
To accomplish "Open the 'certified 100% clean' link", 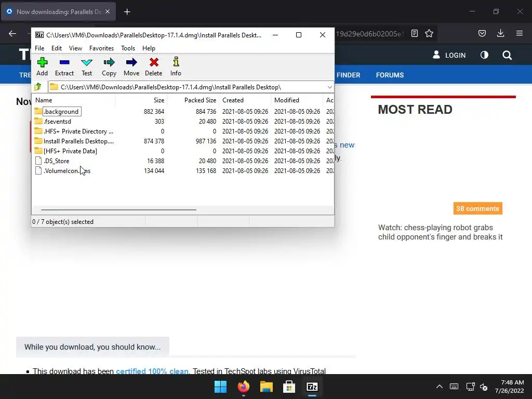I will click(x=152, y=371).
